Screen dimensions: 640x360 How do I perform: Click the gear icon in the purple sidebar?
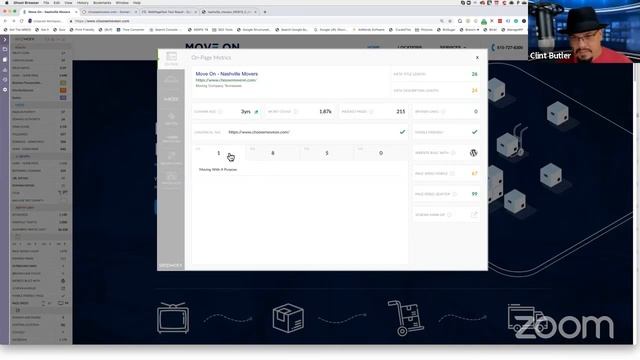5,90
